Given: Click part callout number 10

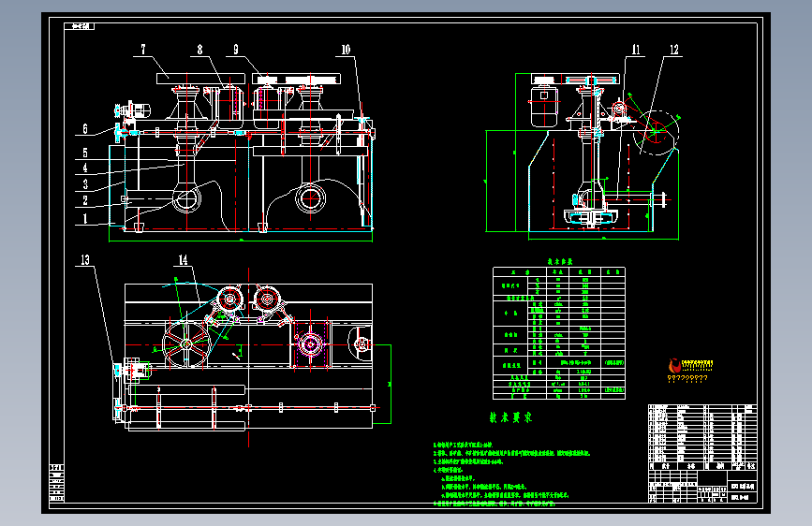Looking at the screenshot, I should 346,50.
